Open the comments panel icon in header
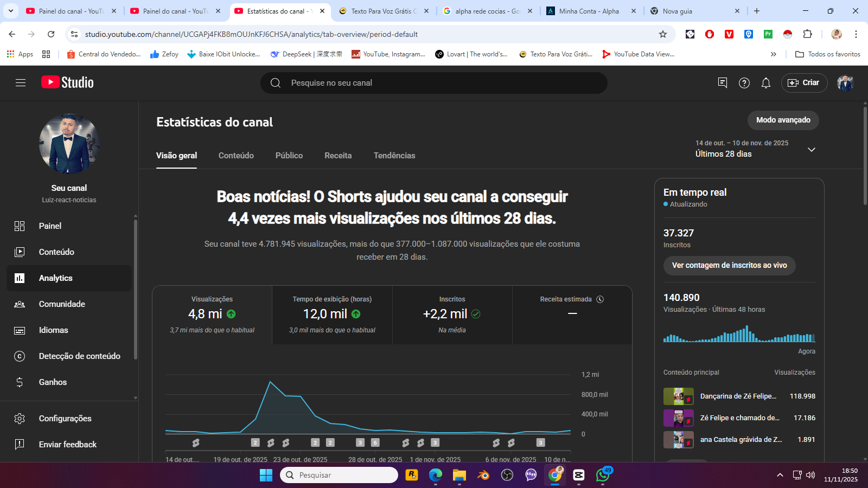The image size is (868, 488). 723,82
